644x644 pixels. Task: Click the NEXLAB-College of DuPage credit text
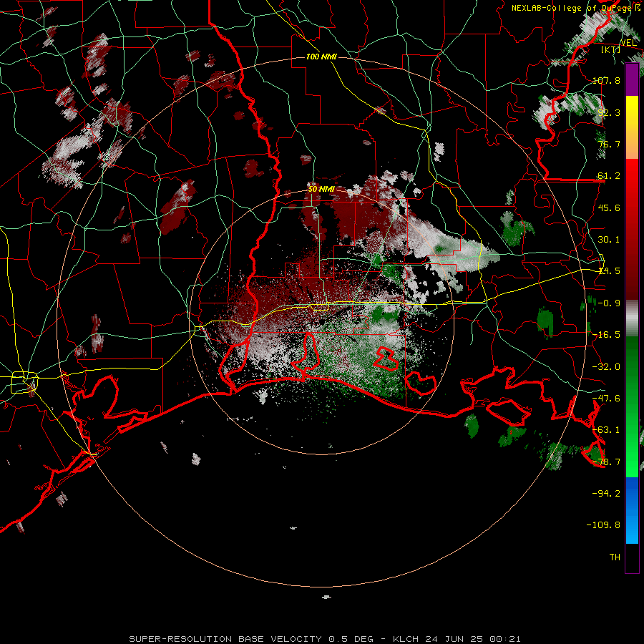click(575, 8)
